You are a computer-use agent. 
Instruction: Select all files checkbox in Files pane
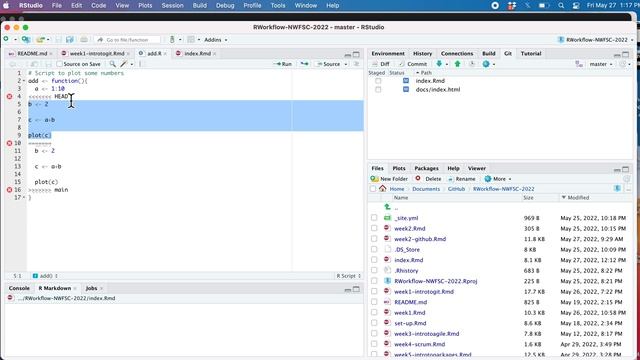(x=373, y=189)
